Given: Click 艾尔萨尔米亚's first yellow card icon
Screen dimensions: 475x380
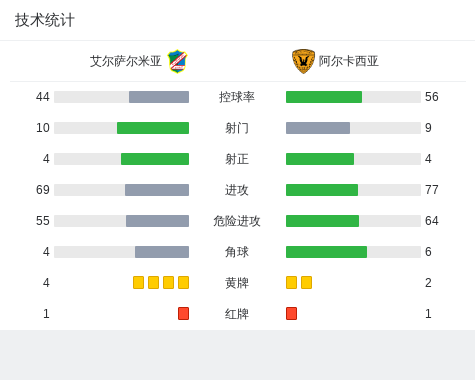Looking at the screenshot, I should coord(138,283).
